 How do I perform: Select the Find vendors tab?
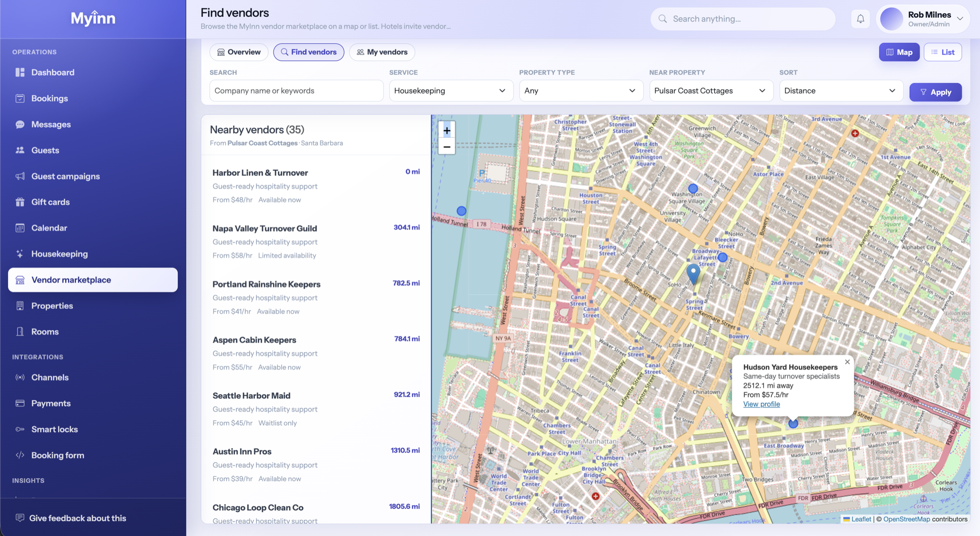[309, 52]
